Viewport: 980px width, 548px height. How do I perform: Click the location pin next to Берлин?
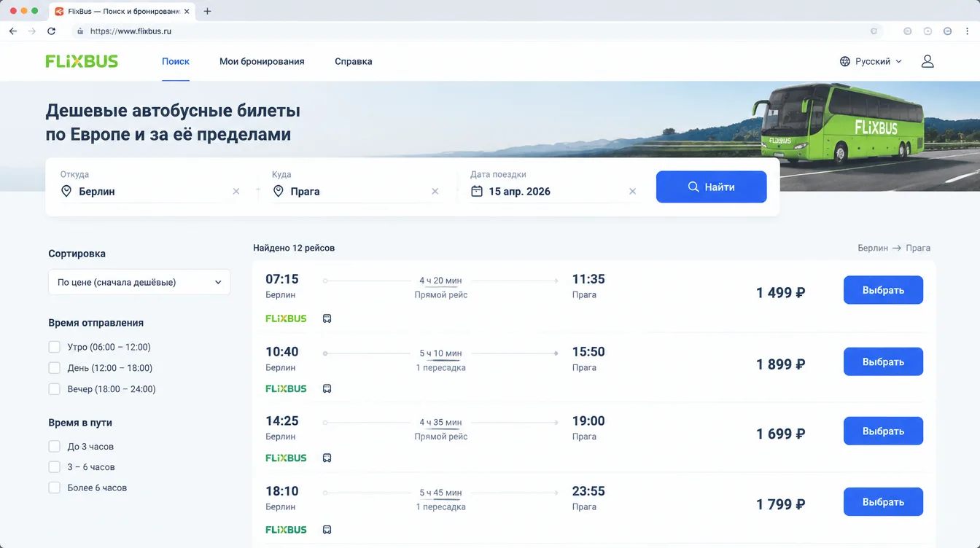[66, 191]
